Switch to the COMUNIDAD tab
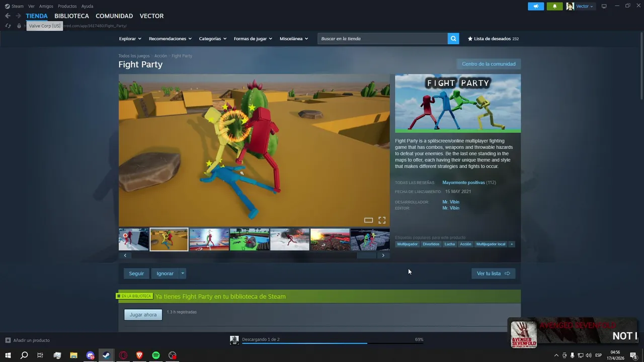 (x=114, y=16)
